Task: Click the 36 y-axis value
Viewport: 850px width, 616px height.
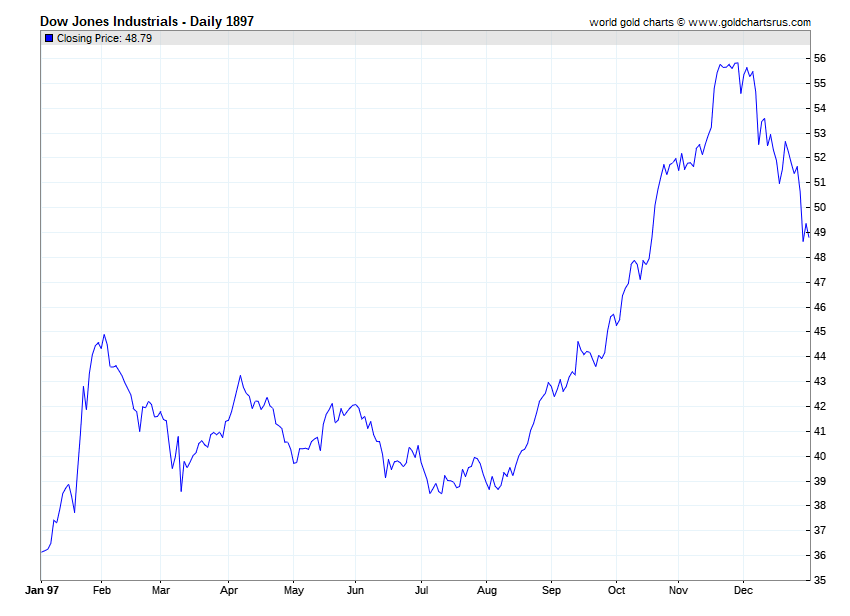Action: 820,555
